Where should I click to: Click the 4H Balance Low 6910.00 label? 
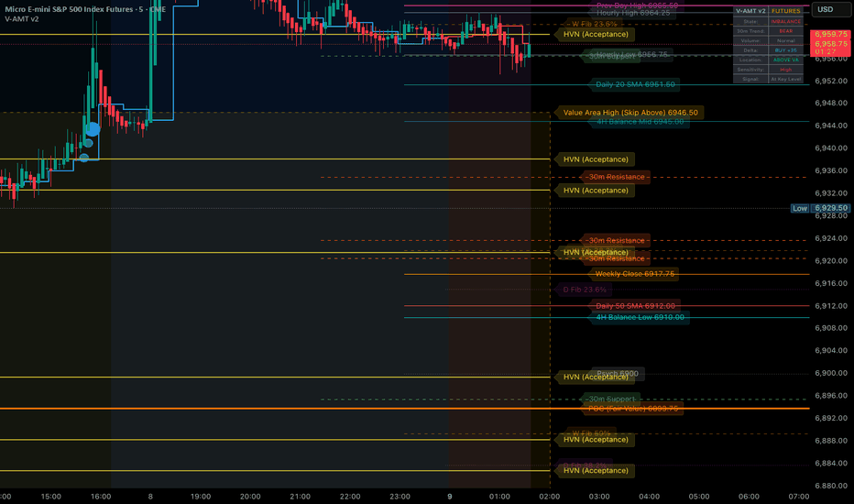[640, 317]
